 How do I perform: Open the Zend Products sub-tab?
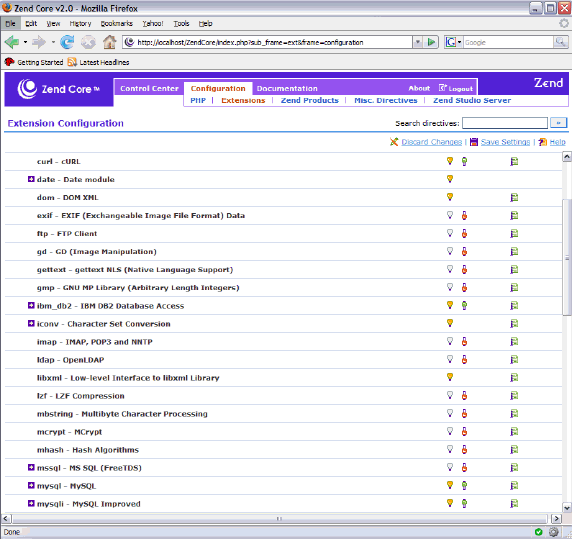309,100
